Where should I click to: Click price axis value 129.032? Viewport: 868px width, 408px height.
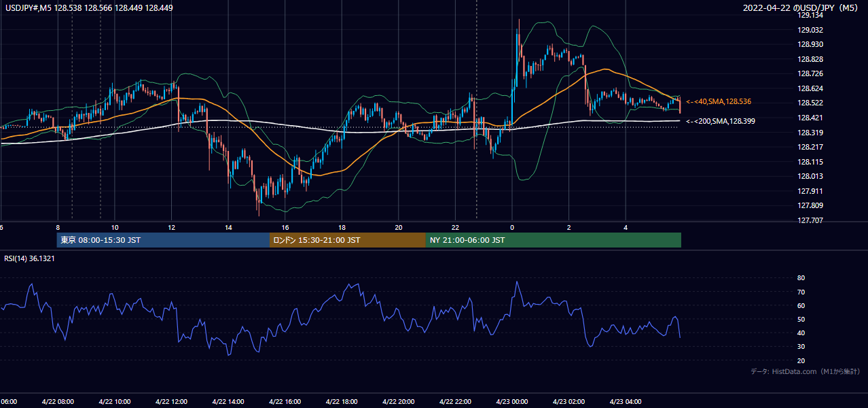coord(810,30)
